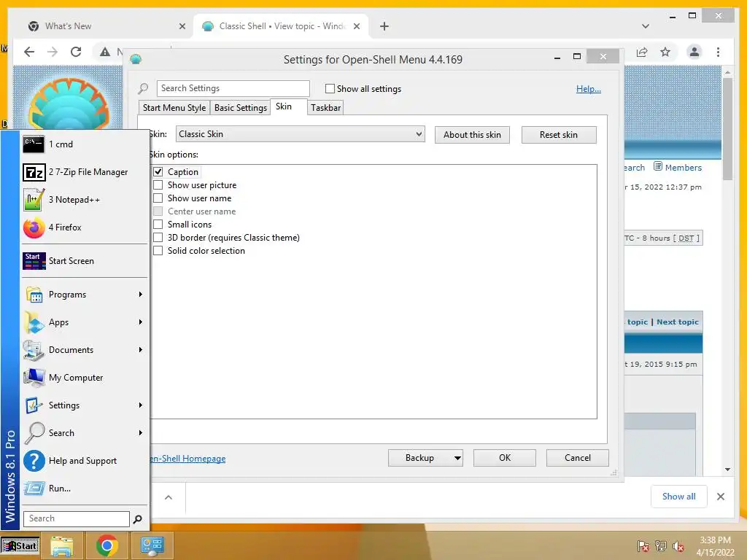Click Chrome's share page icon
Image resolution: width=747 pixels, height=560 pixels.
(x=642, y=52)
